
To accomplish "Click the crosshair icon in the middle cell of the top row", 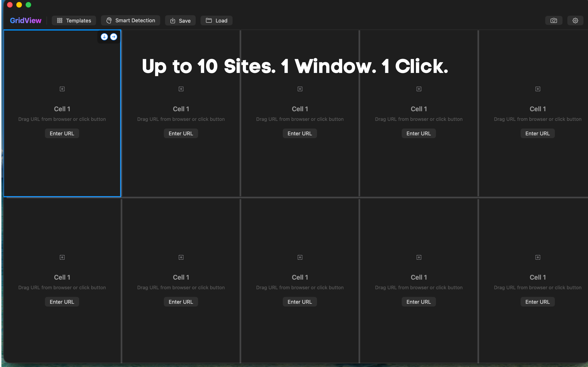I will [300, 89].
